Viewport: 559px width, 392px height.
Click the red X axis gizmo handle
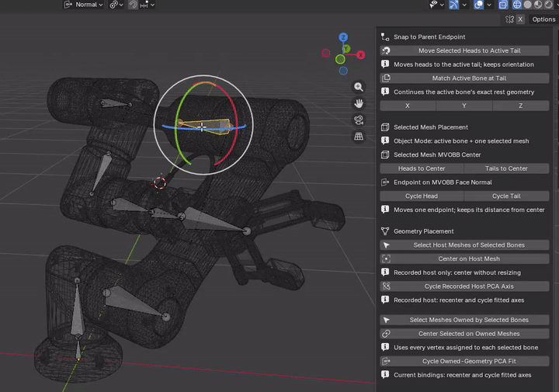point(361,55)
